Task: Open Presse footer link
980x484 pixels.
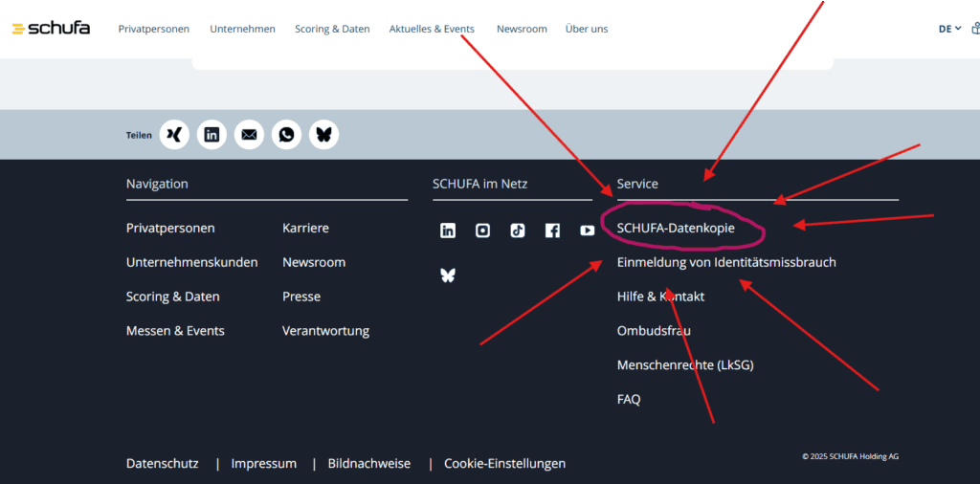Action: [301, 297]
